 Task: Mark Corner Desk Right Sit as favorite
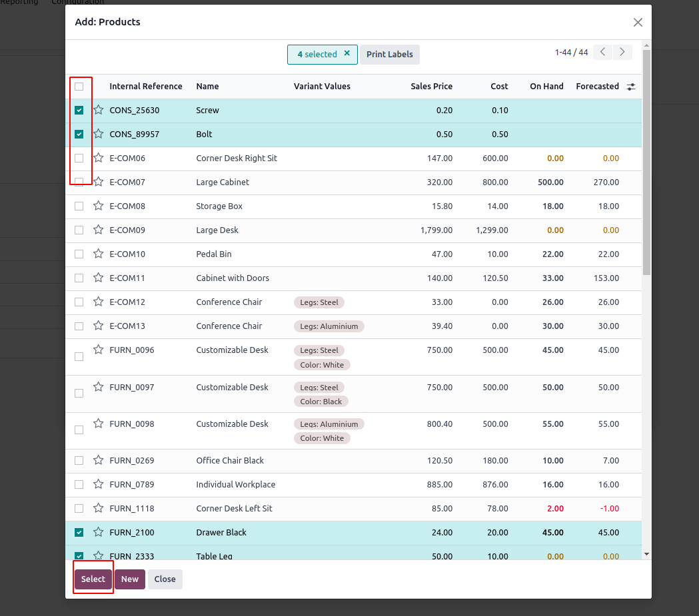[x=99, y=158]
